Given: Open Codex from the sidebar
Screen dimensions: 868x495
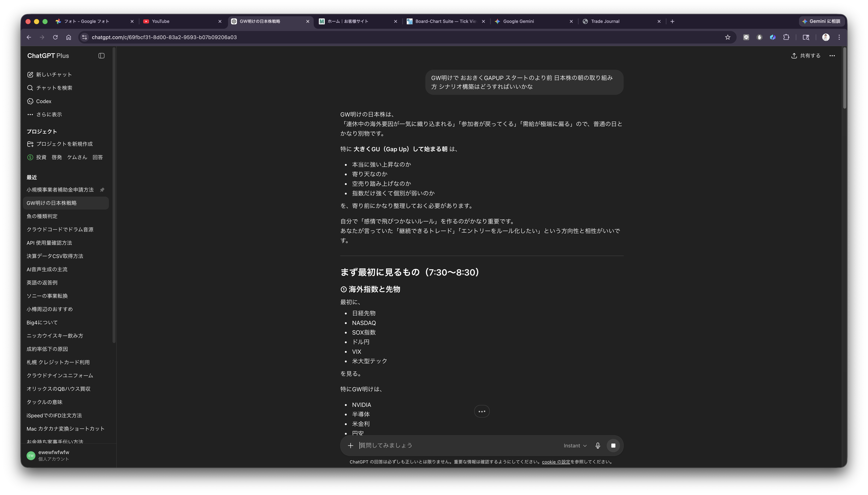Looking at the screenshot, I should 66,101.
